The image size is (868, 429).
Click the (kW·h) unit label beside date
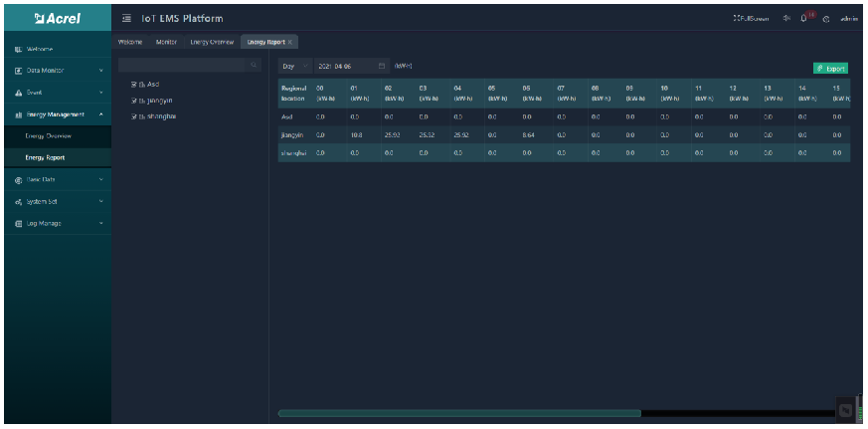(403, 66)
